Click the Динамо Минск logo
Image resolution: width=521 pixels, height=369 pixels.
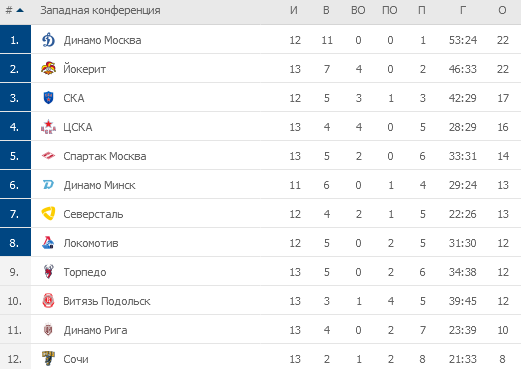[x=48, y=185]
